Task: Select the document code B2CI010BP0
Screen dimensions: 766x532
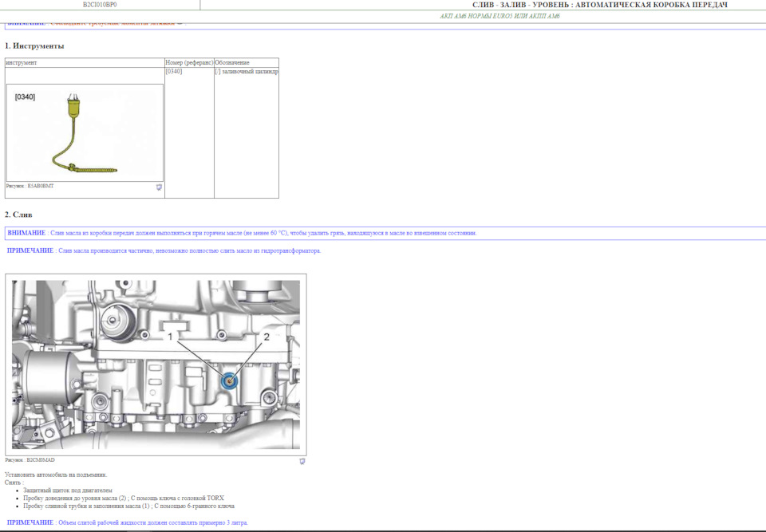Action: click(100, 5)
